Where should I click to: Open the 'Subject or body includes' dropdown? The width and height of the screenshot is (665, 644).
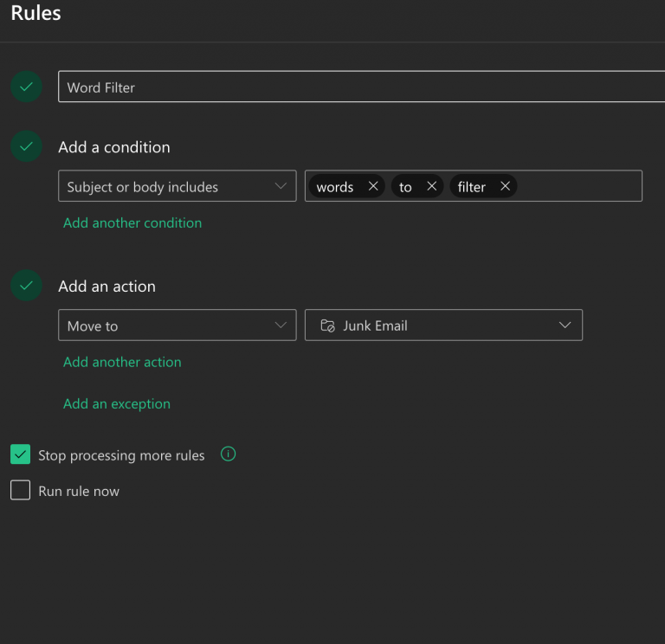(177, 186)
